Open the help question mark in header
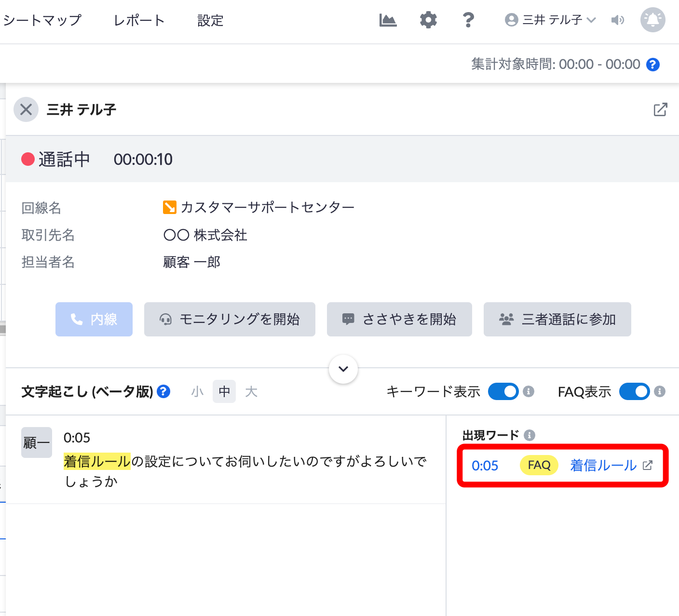The width and height of the screenshot is (679, 616). coord(468,20)
